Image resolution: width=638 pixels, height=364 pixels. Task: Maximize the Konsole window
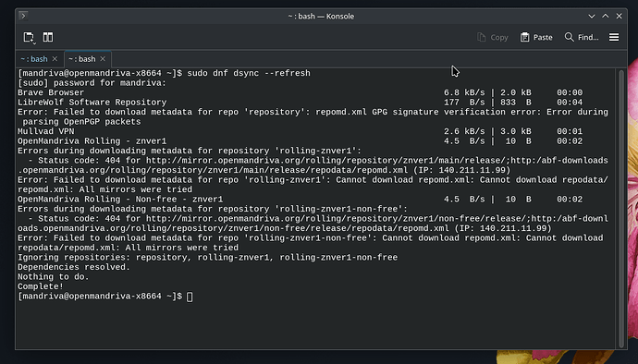pyautogui.click(x=606, y=17)
